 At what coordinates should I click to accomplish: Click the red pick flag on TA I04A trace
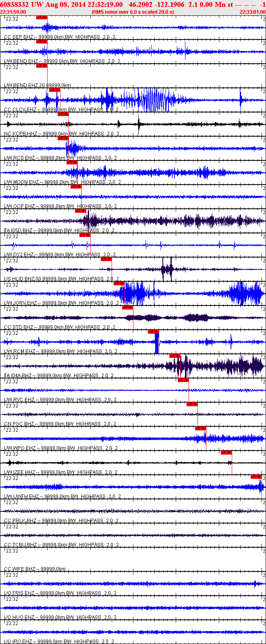pyautogui.click(x=175, y=356)
